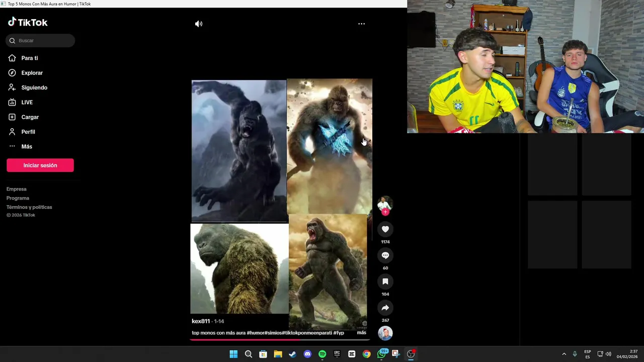This screenshot has width=644, height=362.
Task: Open OBS Studio from taskbar
Action: click(x=411, y=354)
